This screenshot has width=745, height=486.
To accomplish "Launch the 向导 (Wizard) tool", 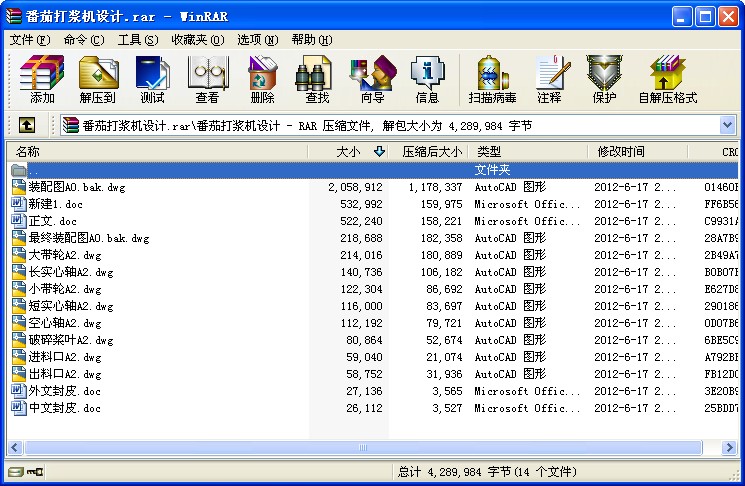I will (x=372, y=79).
